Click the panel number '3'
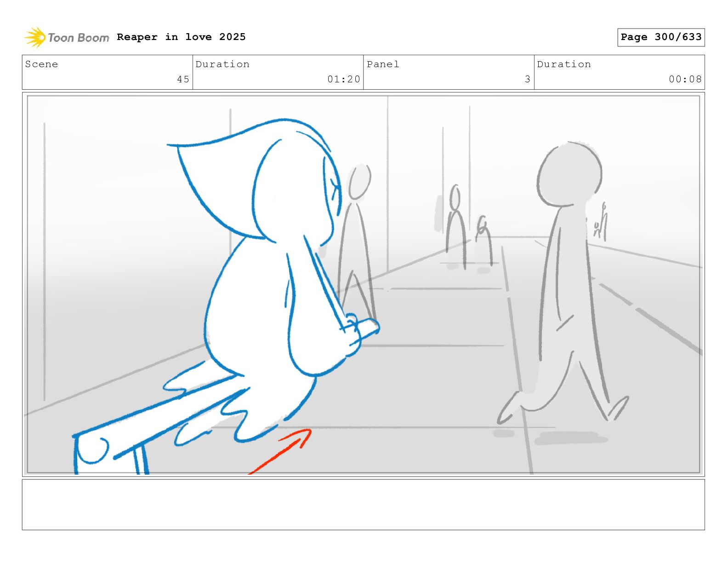This screenshot has height=563, width=728. (x=528, y=79)
